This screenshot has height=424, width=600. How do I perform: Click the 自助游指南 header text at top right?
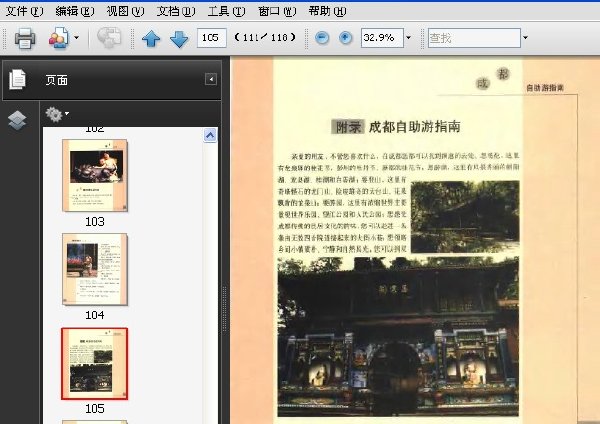545,88
